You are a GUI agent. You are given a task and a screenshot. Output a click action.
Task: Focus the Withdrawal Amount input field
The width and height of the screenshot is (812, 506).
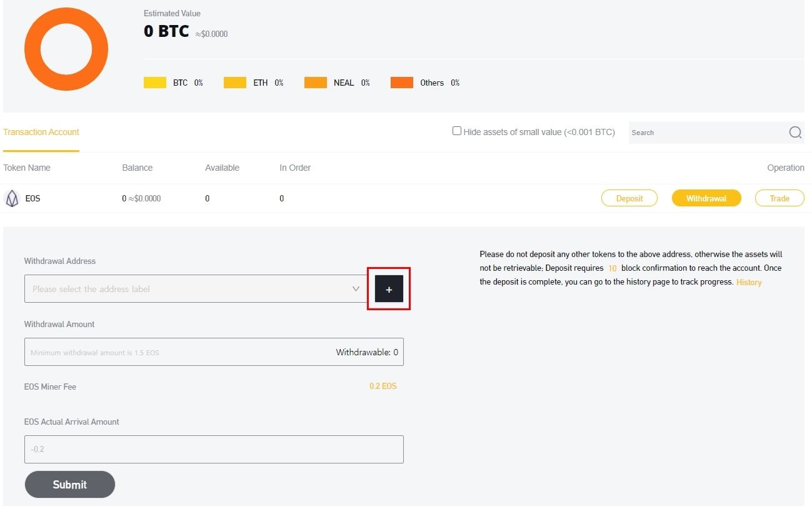pyautogui.click(x=214, y=352)
